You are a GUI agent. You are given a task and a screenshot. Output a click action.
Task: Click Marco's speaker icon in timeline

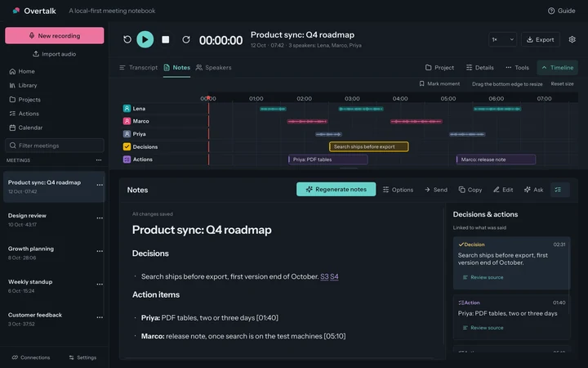pos(127,121)
